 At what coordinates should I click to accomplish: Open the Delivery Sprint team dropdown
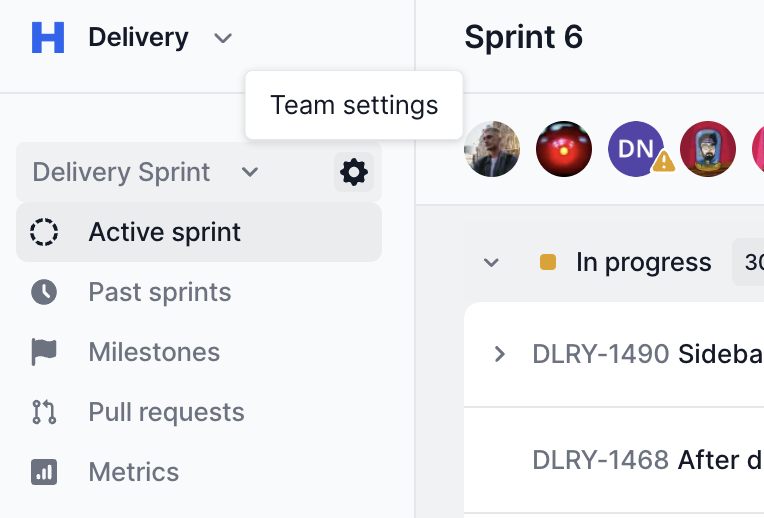click(x=146, y=172)
